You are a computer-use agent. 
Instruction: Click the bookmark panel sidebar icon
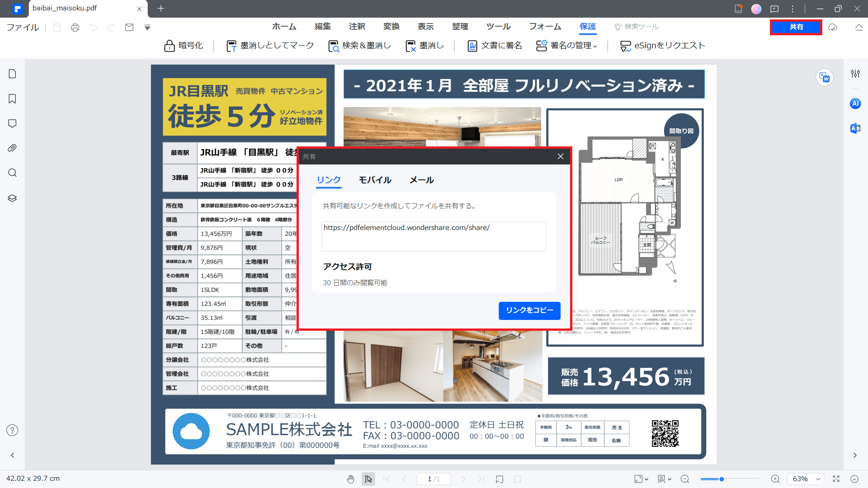point(13,99)
